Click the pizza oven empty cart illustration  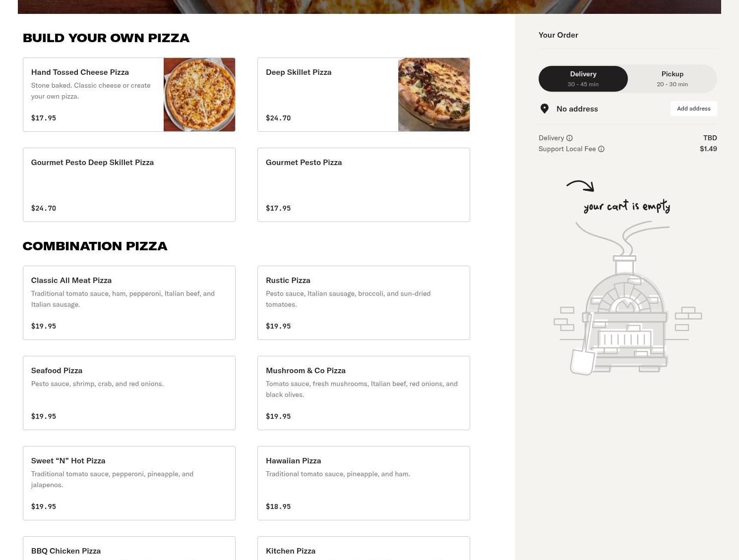click(x=627, y=312)
